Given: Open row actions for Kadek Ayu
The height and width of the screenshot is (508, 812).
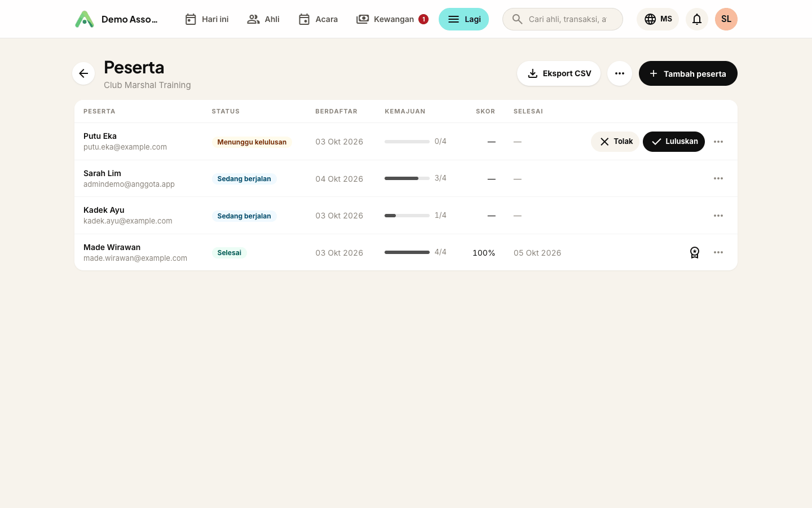Looking at the screenshot, I should point(718,216).
